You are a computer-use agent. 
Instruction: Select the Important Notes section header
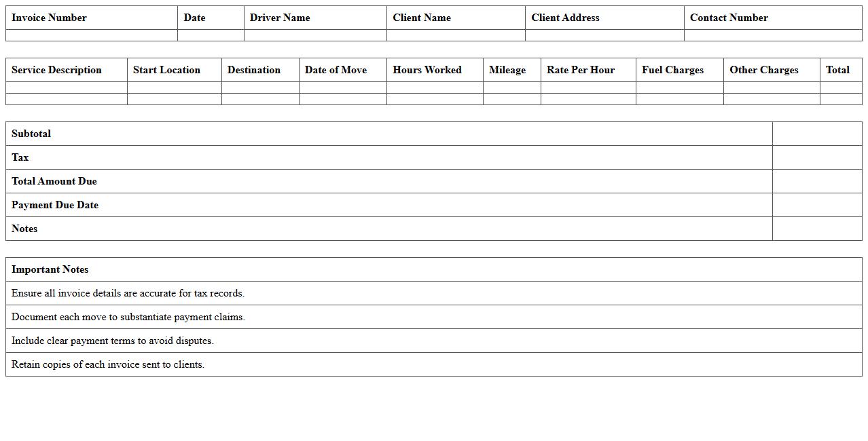pyautogui.click(x=50, y=269)
